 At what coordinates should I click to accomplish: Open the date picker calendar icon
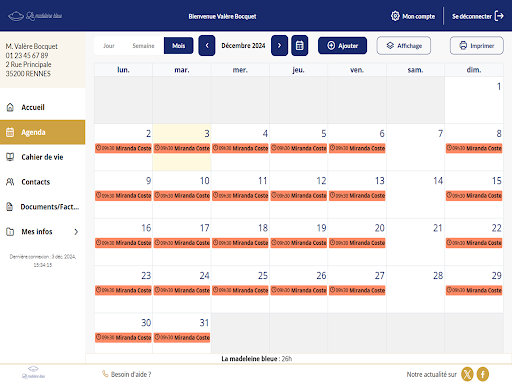point(299,45)
